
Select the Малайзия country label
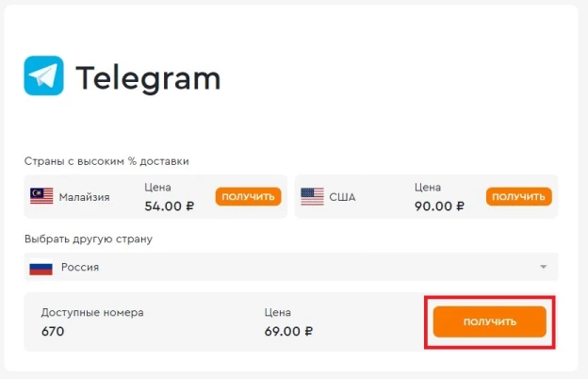coord(85,197)
